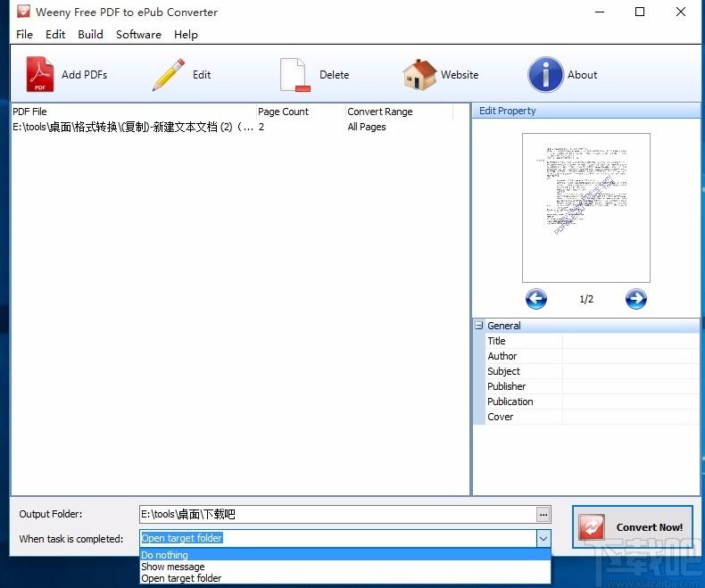
Task: Click the Convert Now! button
Action: pyautogui.click(x=633, y=527)
